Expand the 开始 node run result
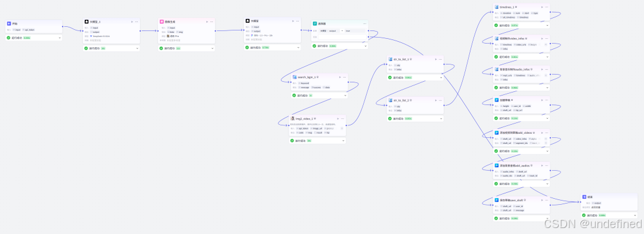The width and height of the screenshot is (644, 234). [60, 38]
